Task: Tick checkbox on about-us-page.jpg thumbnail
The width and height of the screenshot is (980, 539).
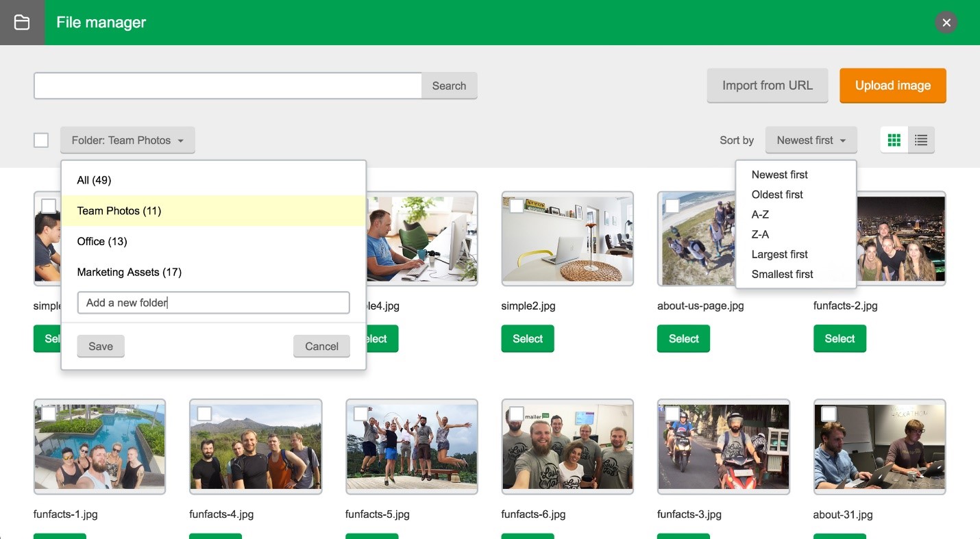Action: [672, 205]
